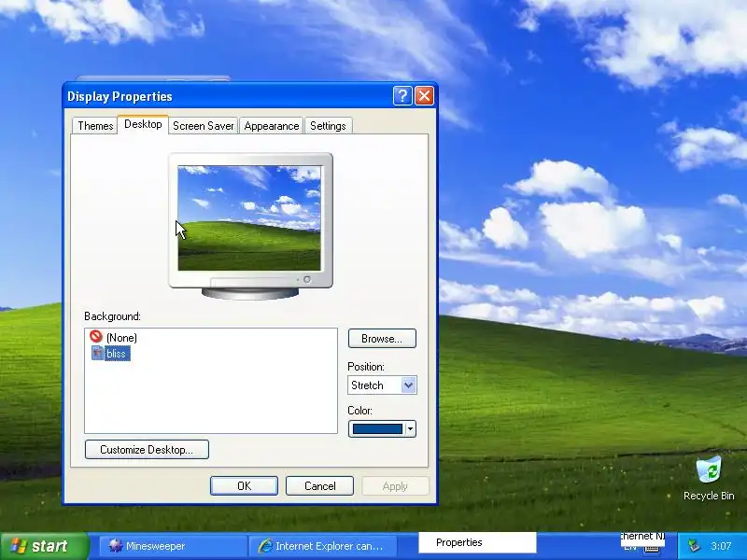Screen dimensions: 747x560
Task: Click the Browse... button
Action: (382, 339)
